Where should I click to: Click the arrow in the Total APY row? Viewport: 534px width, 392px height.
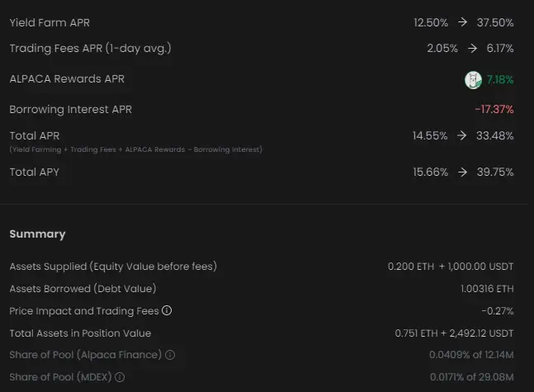[x=462, y=172]
